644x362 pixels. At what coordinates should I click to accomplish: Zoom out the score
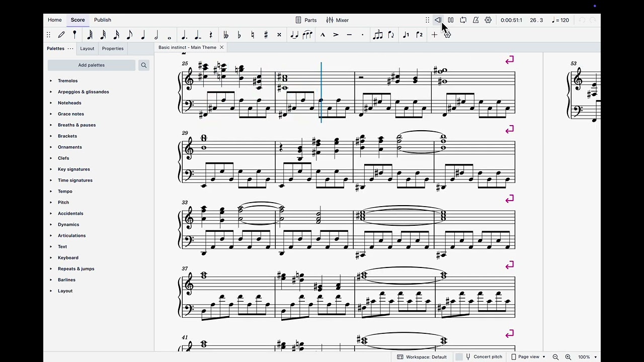click(x=555, y=357)
